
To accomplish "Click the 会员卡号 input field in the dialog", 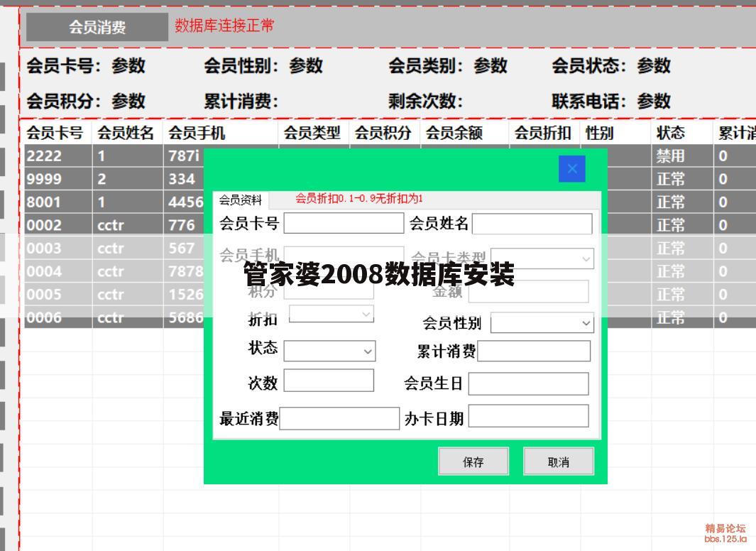I will 344,223.
